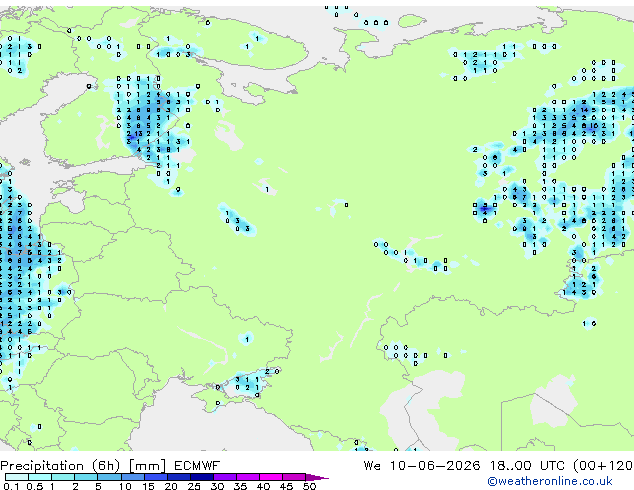The image size is (634, 490).
Task: Click legend scale value '15'
Action: tap(148, 486)
